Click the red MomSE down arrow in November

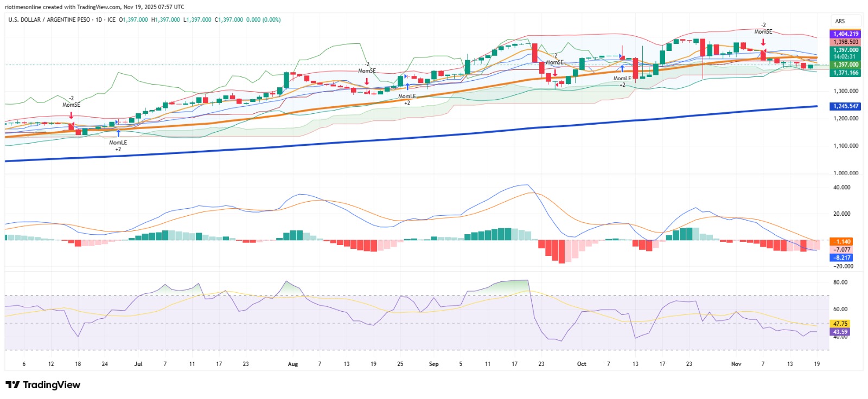[763, 42]
